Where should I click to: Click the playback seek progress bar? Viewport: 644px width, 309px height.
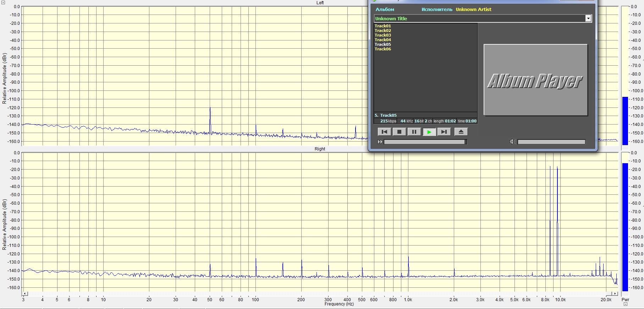(425, 142)
